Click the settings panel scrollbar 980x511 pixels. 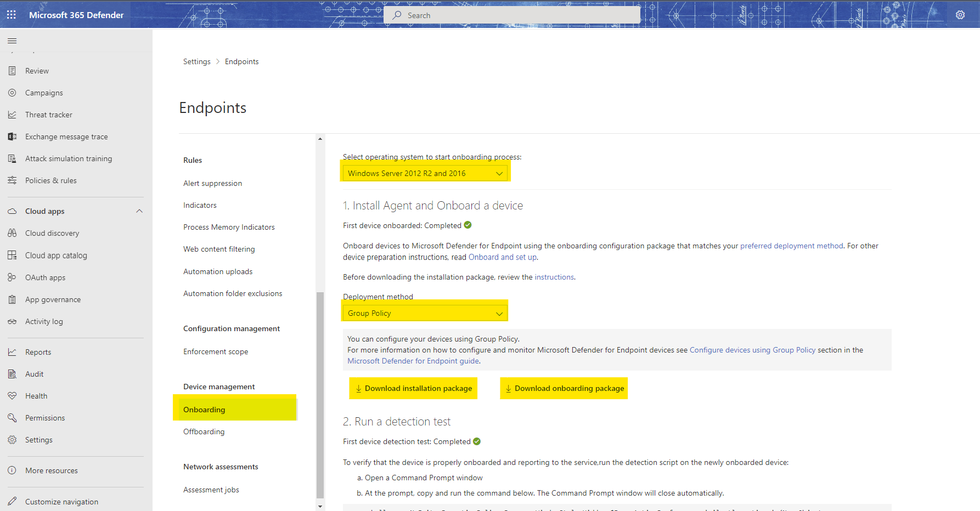pos(320,395)
